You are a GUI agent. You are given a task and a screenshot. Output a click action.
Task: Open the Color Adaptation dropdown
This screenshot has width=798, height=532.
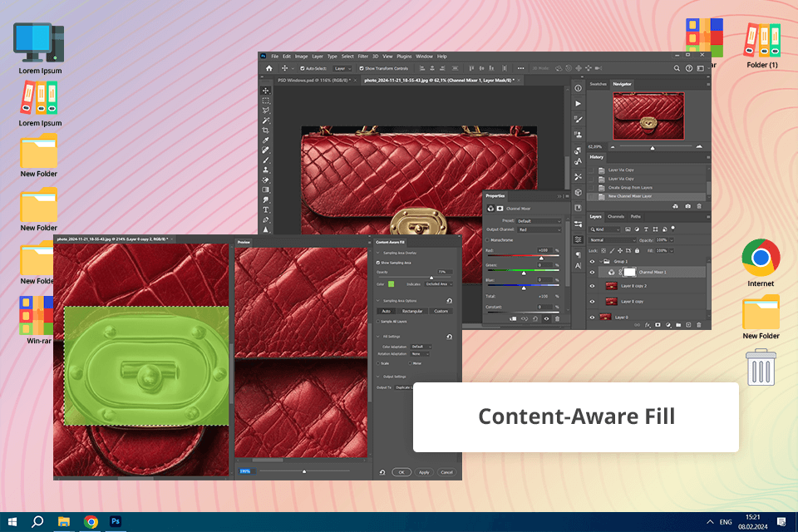coord(421,347)
